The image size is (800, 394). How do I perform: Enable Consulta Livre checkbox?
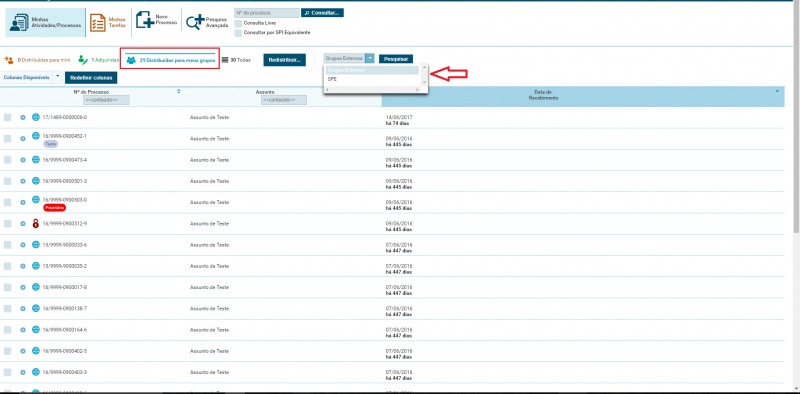pyautogui.click(x=238, y=23)
